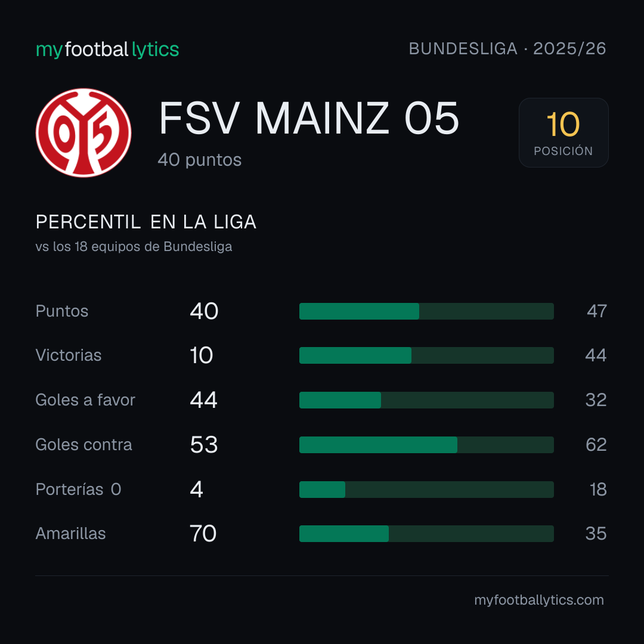The width and height of the screenshot is (644, 644).
Task: Open the myfootballytics.com link
Action: (x=539, y=600)
